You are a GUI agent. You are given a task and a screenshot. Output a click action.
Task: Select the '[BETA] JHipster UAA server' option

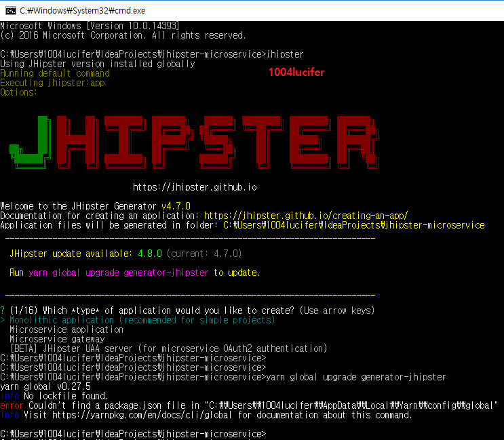(168, 348)
